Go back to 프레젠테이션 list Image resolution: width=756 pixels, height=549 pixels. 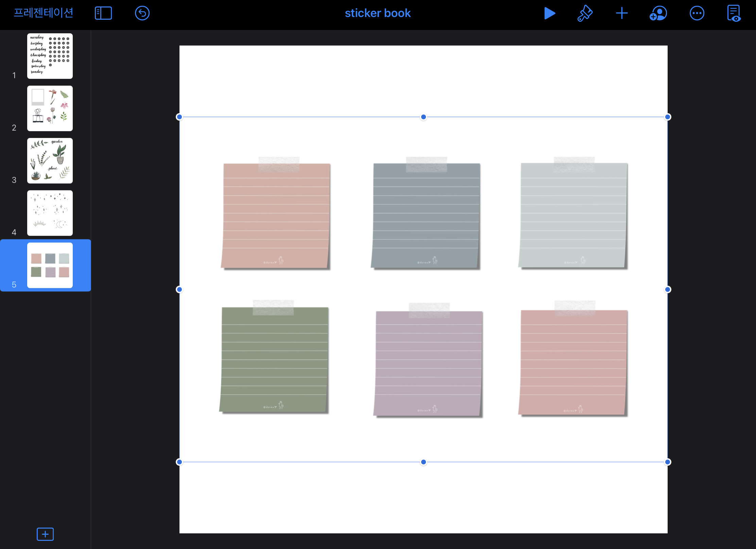(x=44, y=13)
